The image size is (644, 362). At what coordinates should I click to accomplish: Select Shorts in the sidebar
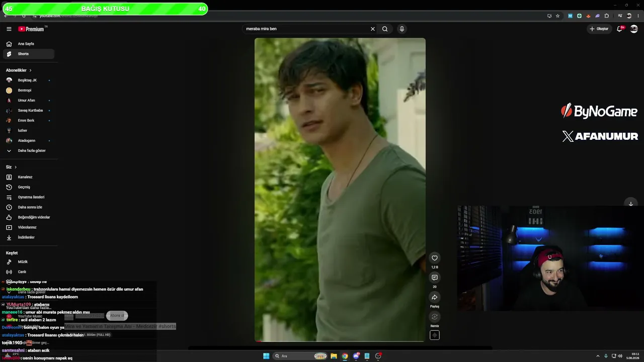(29, 54)
